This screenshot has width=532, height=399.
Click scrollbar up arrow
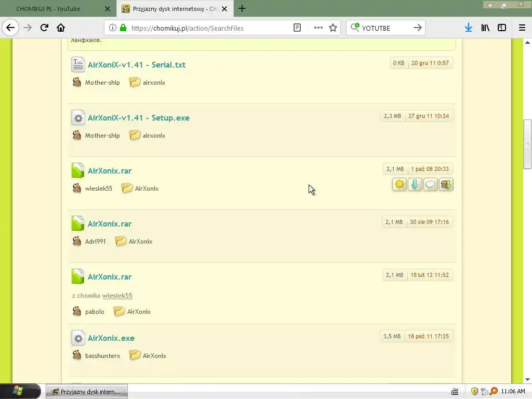[x=527, y=43]
